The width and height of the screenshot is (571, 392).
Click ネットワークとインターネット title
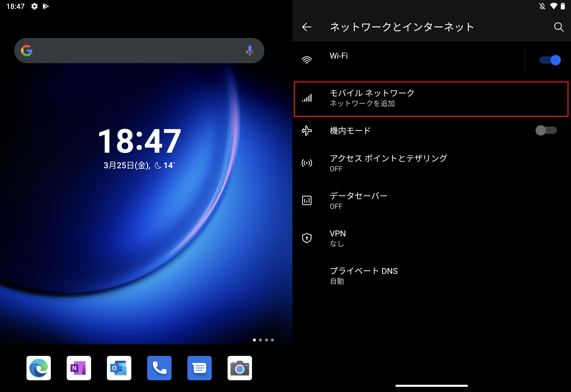click(x=402, y=27)
